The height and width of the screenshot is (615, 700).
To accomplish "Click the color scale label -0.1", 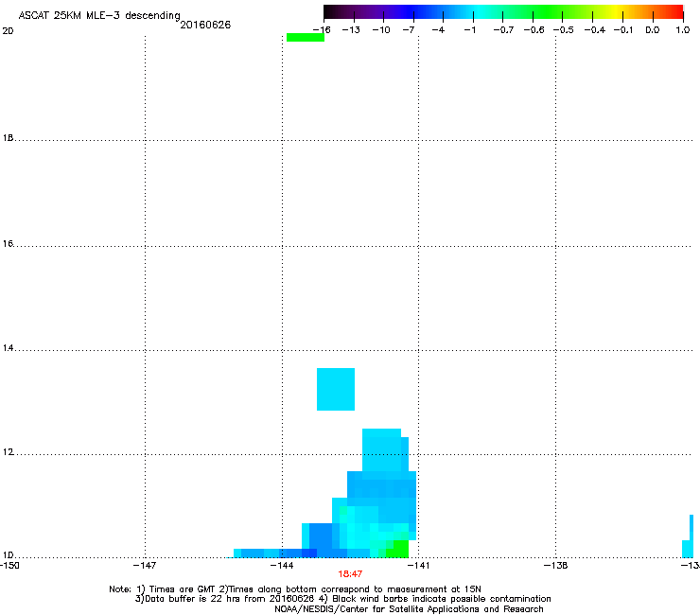I will click(x=623, y=30).
